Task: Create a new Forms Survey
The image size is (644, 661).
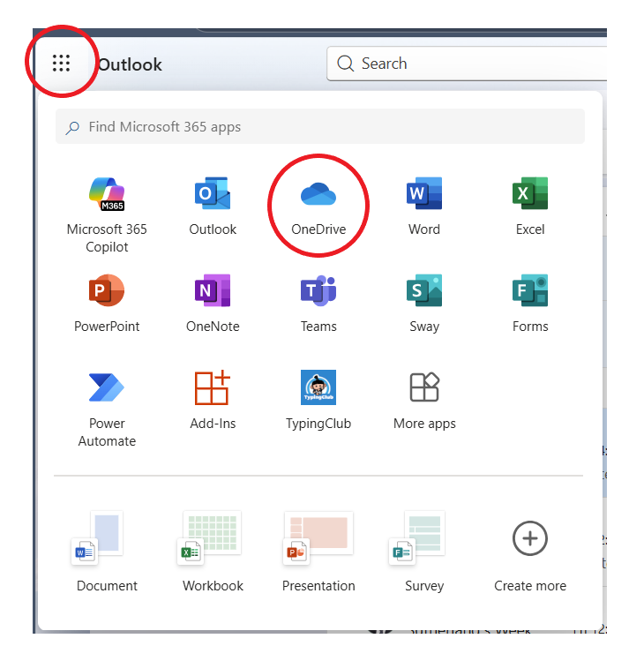Action: [x=424, y=552]
